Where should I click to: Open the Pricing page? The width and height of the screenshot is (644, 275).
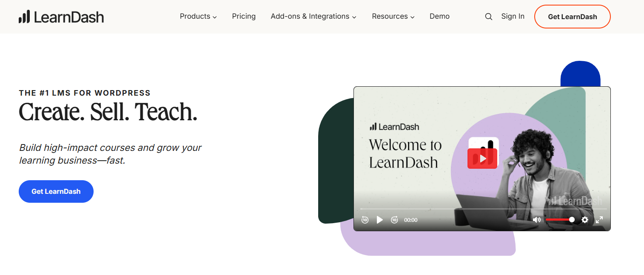tap(244, 17)
